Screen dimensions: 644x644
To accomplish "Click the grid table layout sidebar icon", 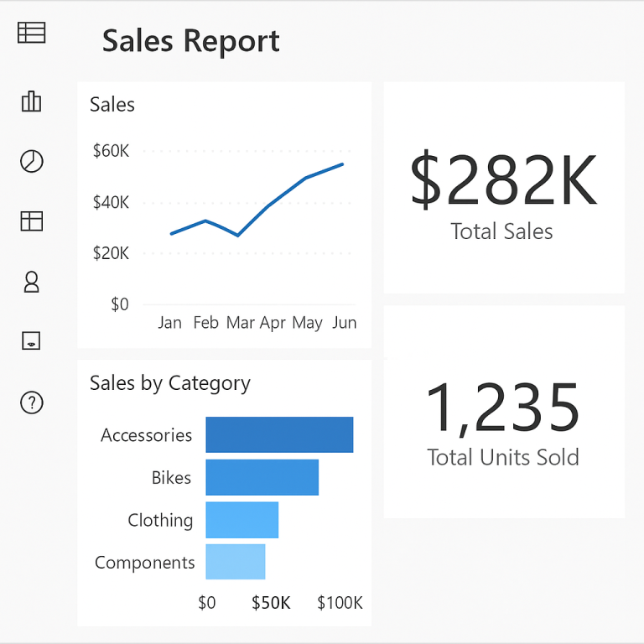I will click(31, 221).
